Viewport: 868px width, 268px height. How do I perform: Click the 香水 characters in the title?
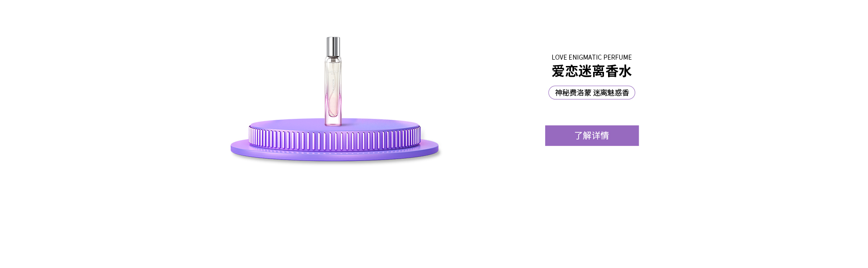[x=618, y=71]
